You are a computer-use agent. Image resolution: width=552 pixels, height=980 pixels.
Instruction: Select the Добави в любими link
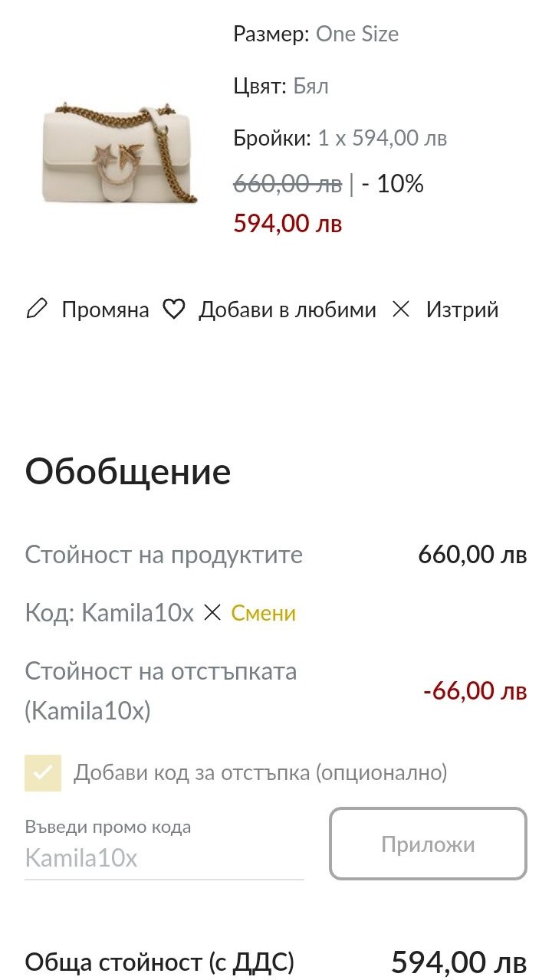coord(287,310)
